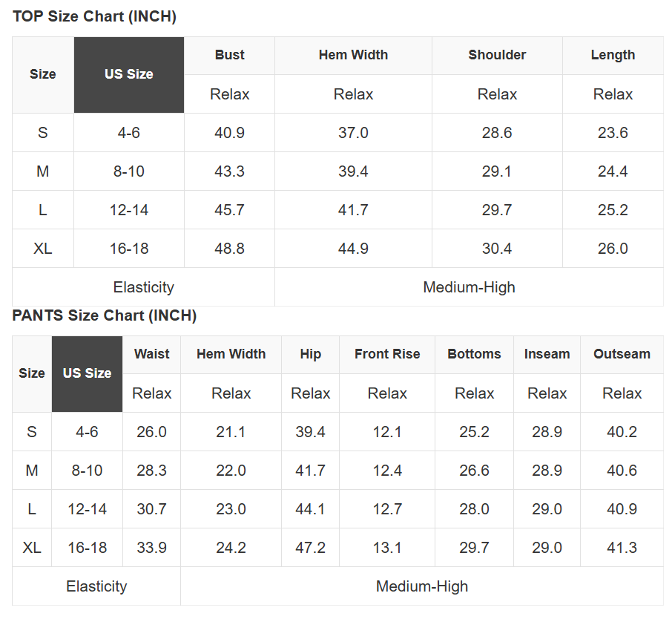Select bust value 40.9 for size S
Screen dimensions: 672x619
[x=229, y=133]
